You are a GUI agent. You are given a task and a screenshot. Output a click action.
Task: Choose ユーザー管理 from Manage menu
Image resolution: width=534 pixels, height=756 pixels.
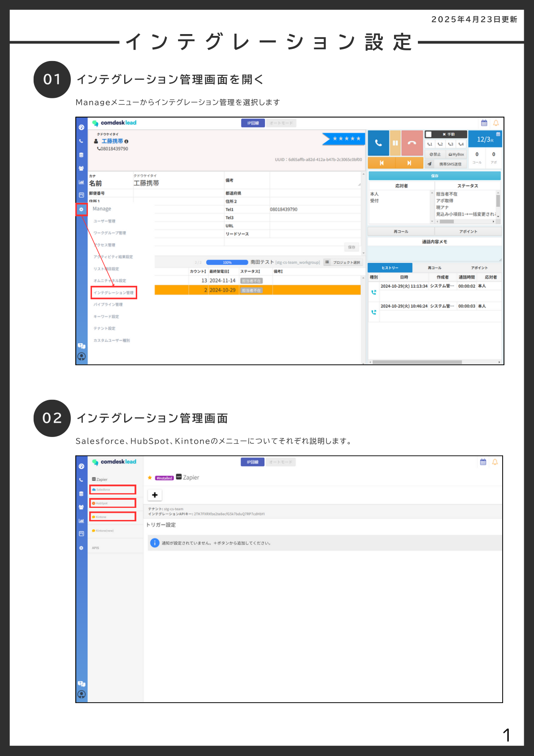point(104,221)
